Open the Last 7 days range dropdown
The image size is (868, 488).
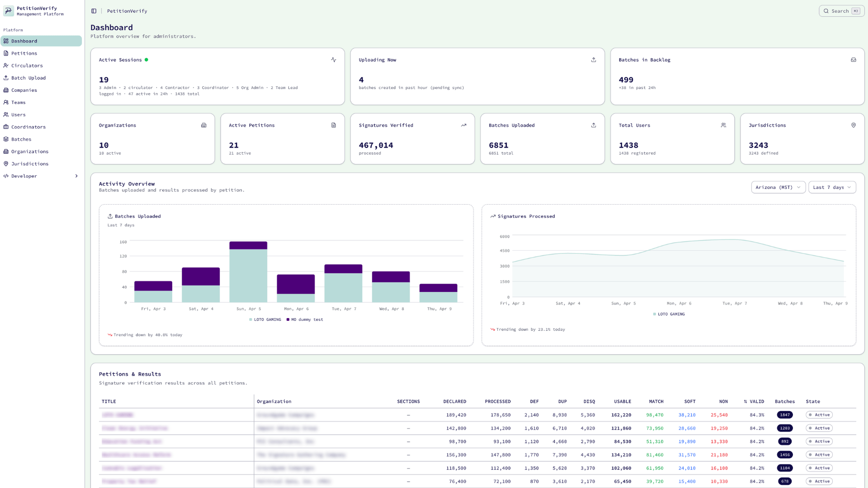coord(832,187)
